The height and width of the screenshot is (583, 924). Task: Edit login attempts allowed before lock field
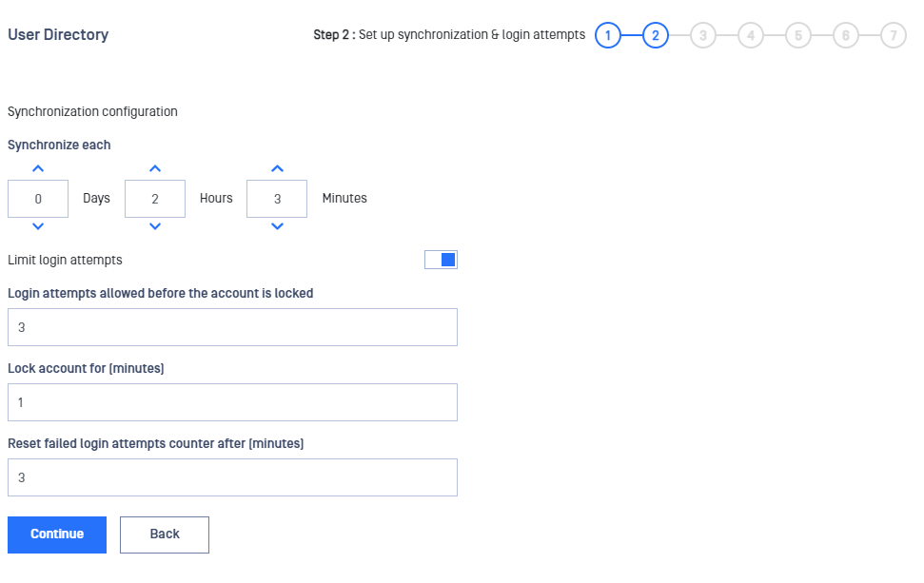point(232,327)
